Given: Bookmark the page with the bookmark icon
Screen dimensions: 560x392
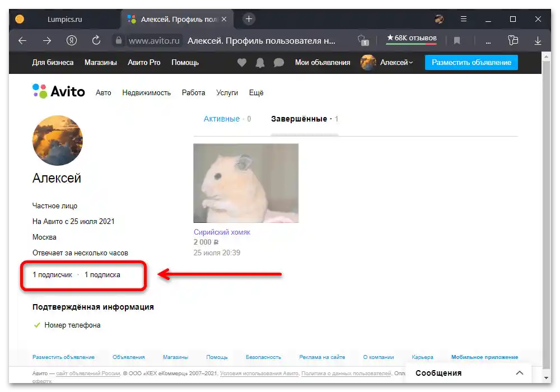Looking at the screenshot, I should click(x=457, y=41).
